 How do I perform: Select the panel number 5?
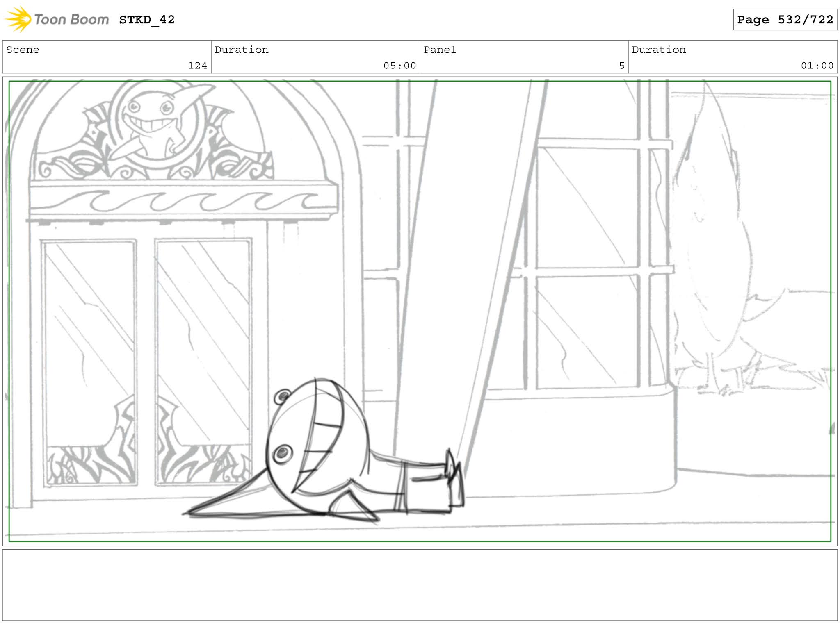(622, 66)
